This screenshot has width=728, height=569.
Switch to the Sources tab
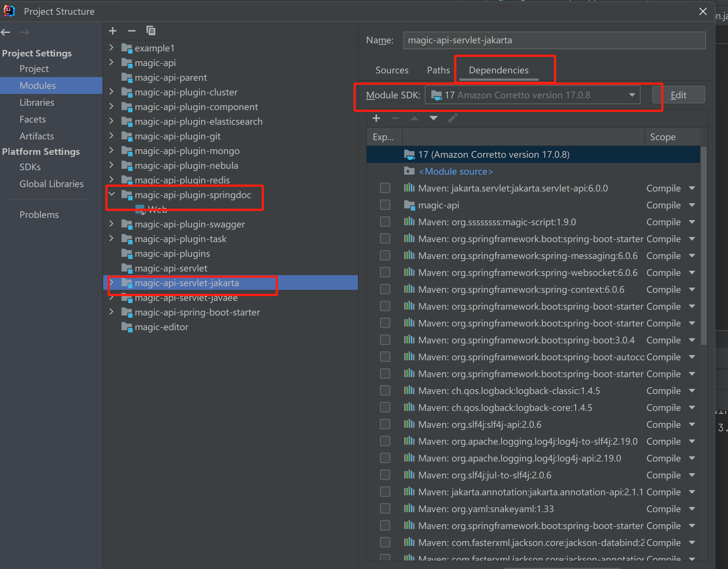[x=392, y=70]
